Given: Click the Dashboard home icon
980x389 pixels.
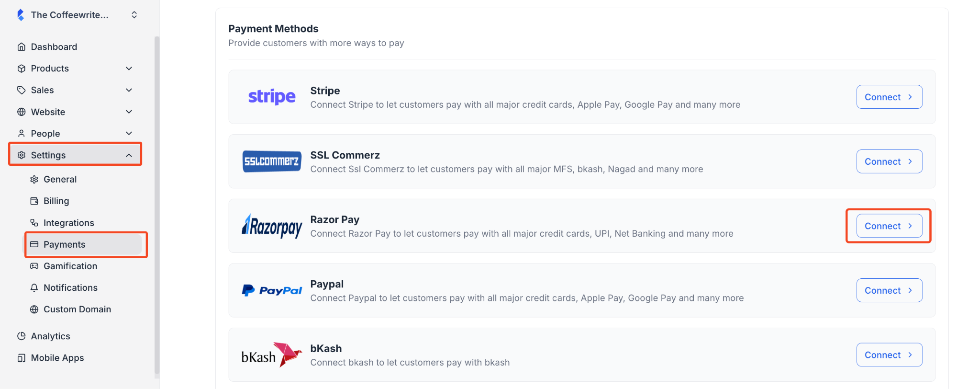Looking at the screenshot, I should pos(21,47).
